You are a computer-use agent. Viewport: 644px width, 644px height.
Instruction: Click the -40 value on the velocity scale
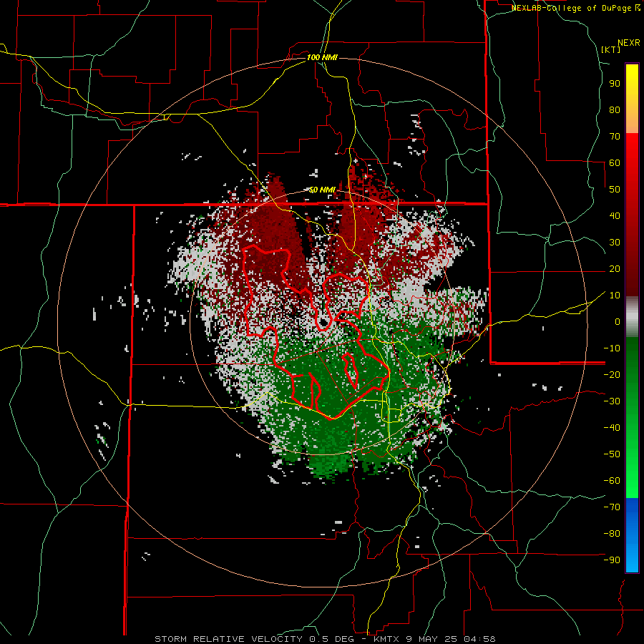[x=612, y=428]
